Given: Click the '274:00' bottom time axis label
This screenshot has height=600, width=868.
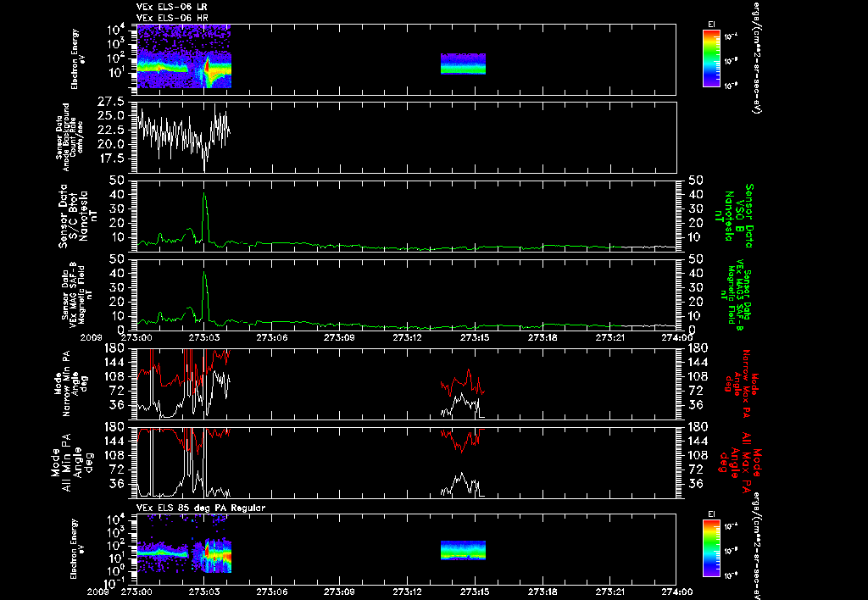Looking at the screenshot, I should (x=676, y=592).
